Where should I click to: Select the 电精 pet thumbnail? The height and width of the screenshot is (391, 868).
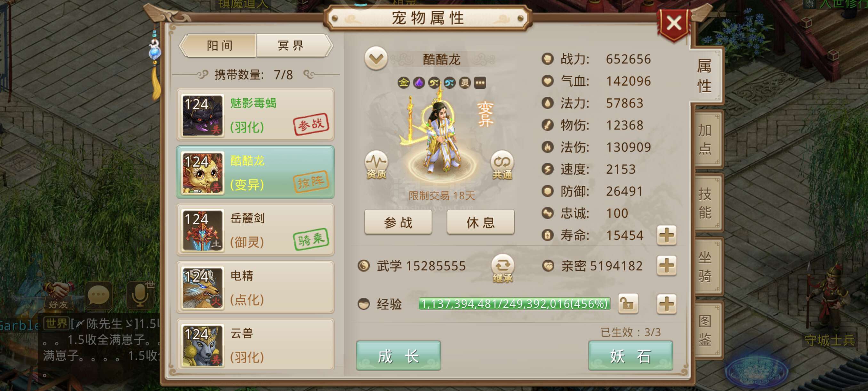pos(203,288)
